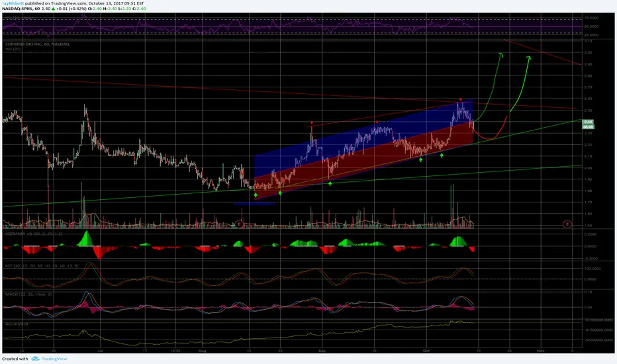The height and width of the screenshot is (364, 617).
Task: Select the KST indicator legend label
Action: coord(42,265)
